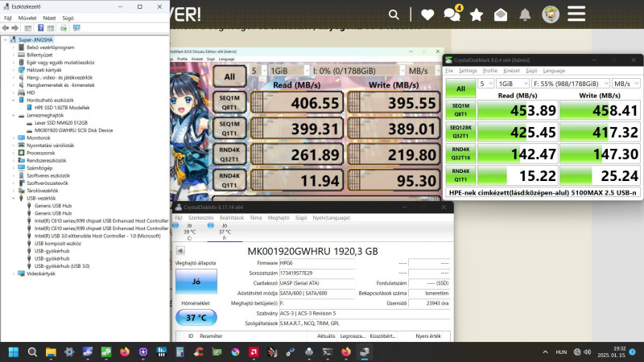Select USB-gyökérhub (USB 3.0) entry

(62, 266)
